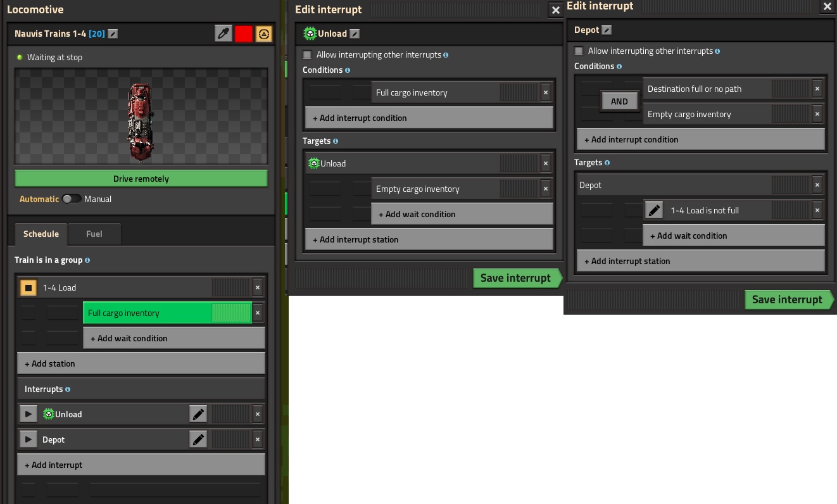Add interrupt station in Depot editor
The width and height of the screenshot is (837, 504).
coord(701,261)
